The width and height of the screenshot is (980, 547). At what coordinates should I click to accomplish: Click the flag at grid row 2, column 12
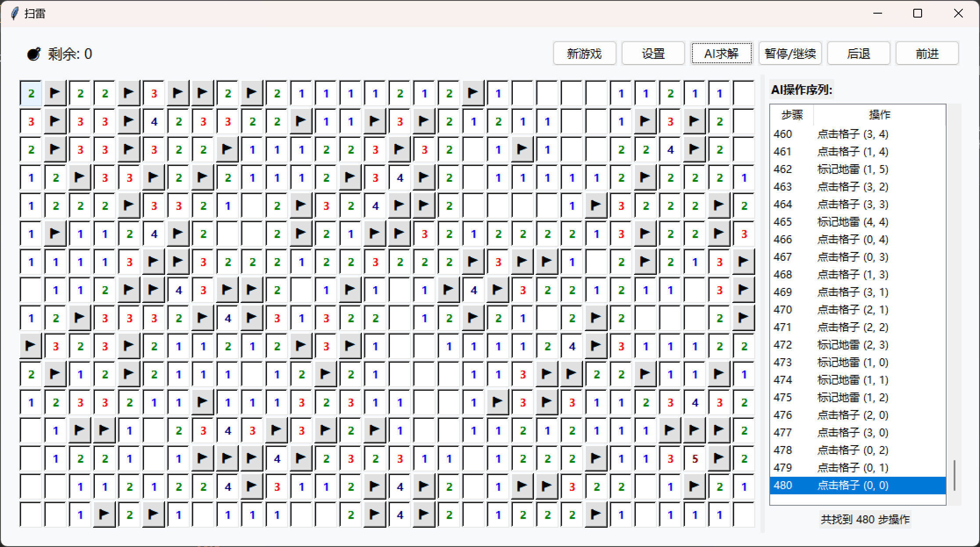[301, 121]
